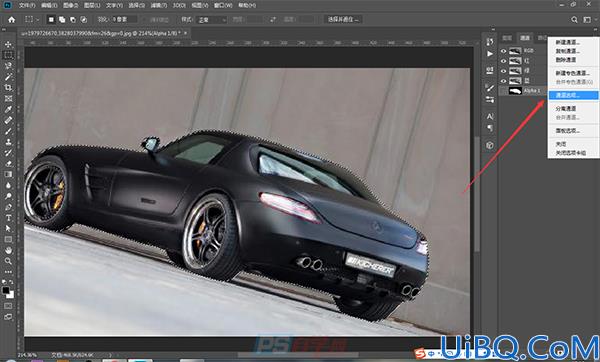Select the Path Selection tool
The height and width of the screenshot is (362, 600).
click(8, 228)
